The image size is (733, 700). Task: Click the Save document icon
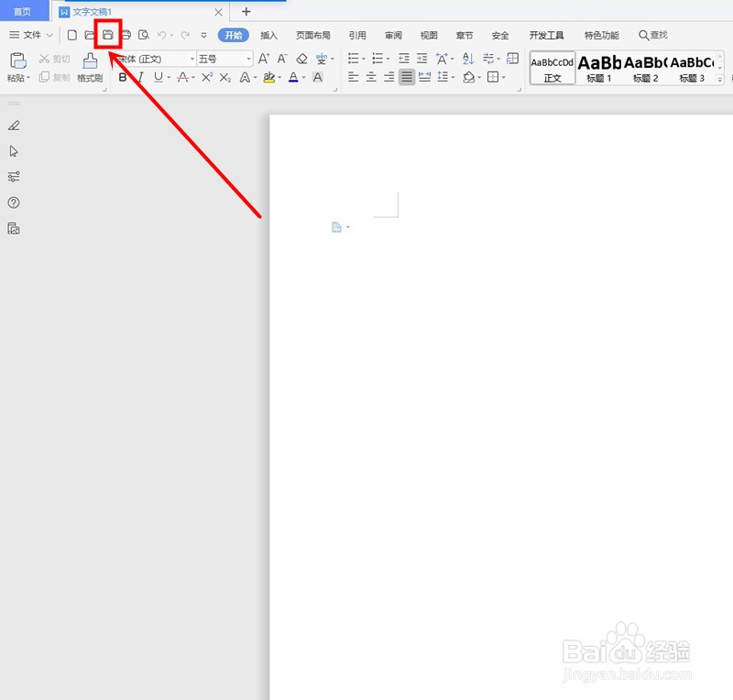click(108, 35)
